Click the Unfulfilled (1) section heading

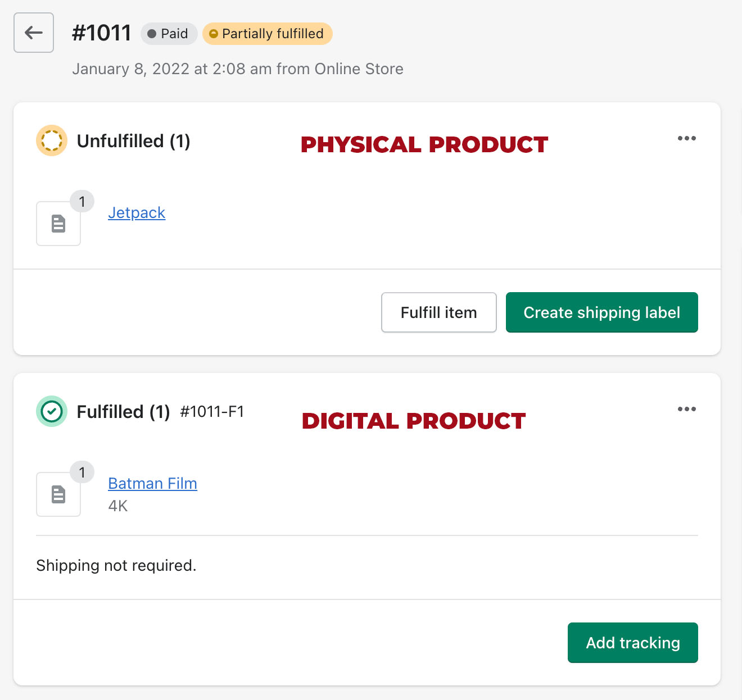point(133,141)
